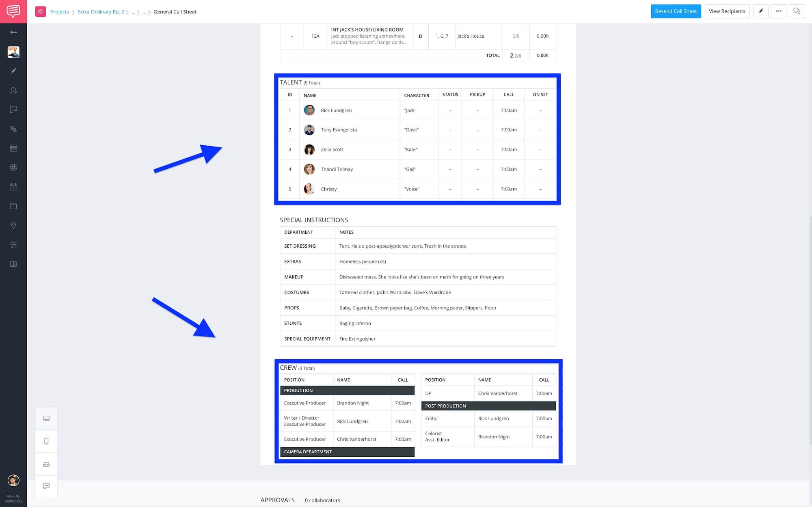The height and width of the screenshot is (507, 812).
Task: Click Zelia Scott avatar in talent
Action: click(309, 149)
